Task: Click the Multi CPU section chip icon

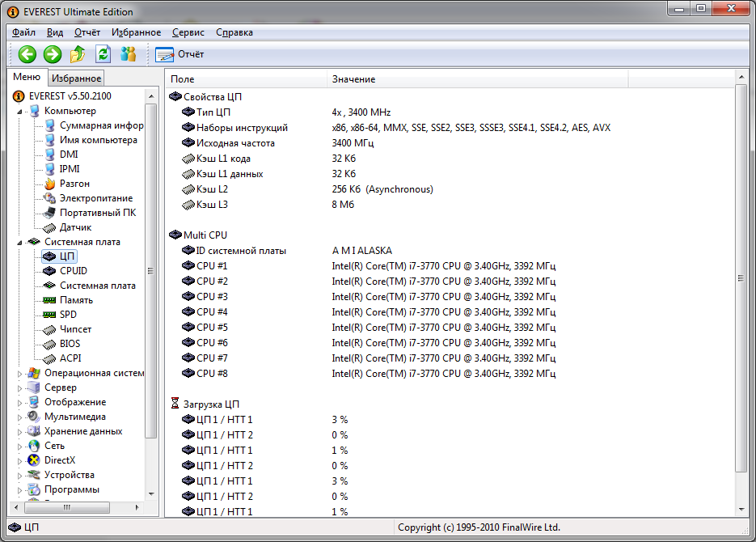Action: (x=175, y=235)
